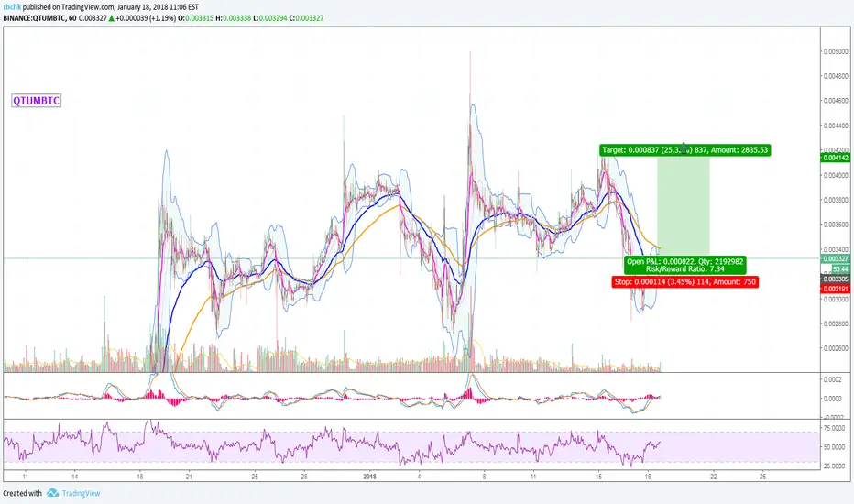Image resolution: width=854 pixels, height=504 pixels.
Task: Click the 22 date axis label
Action: [714, 477]
